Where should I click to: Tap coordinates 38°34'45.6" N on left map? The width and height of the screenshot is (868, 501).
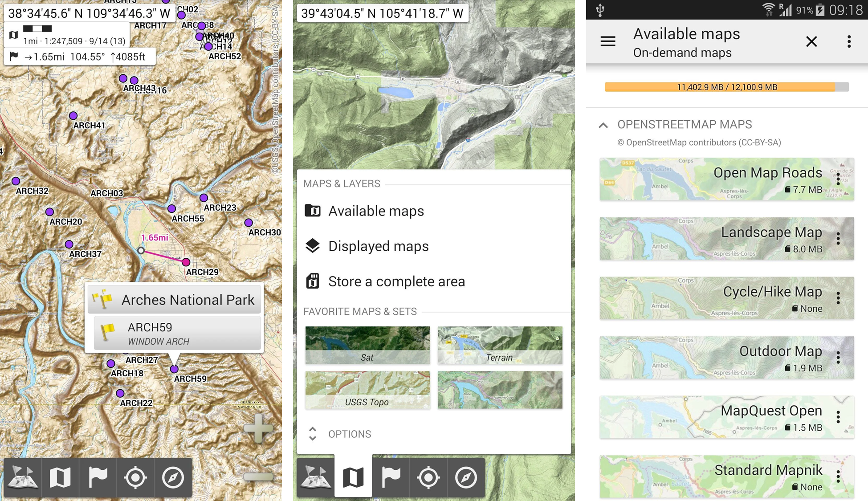point(89,13)
